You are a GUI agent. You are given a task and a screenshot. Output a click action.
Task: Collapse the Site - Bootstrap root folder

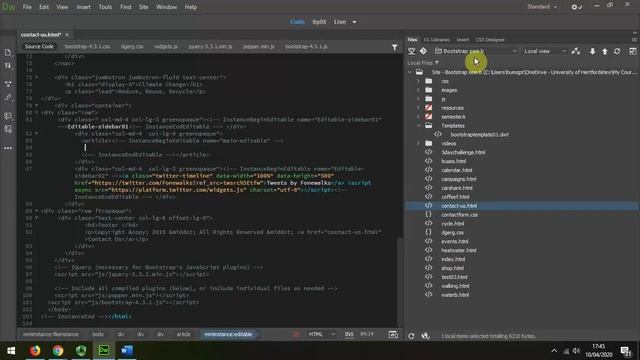pyautogui.click(x=410, y=72)
